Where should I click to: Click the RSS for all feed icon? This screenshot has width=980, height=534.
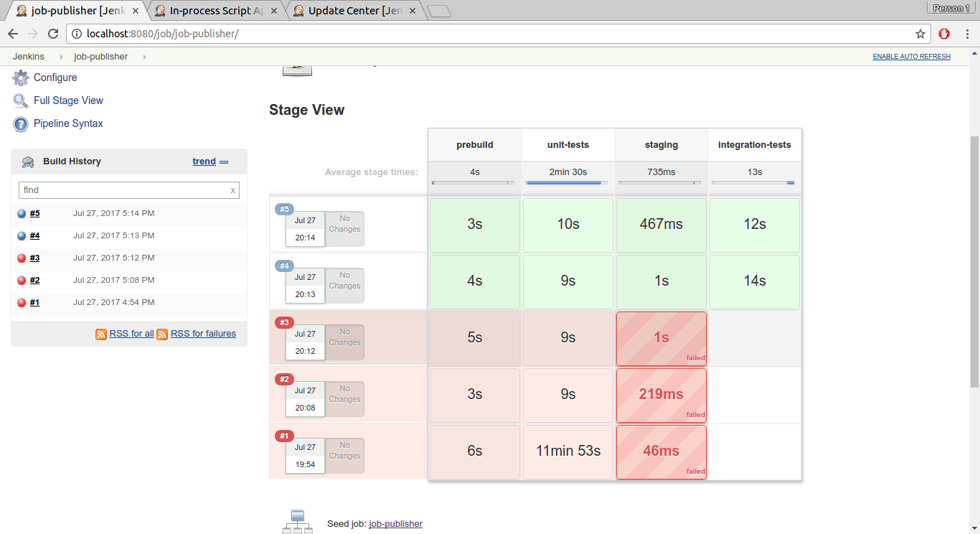pos(101,334)
